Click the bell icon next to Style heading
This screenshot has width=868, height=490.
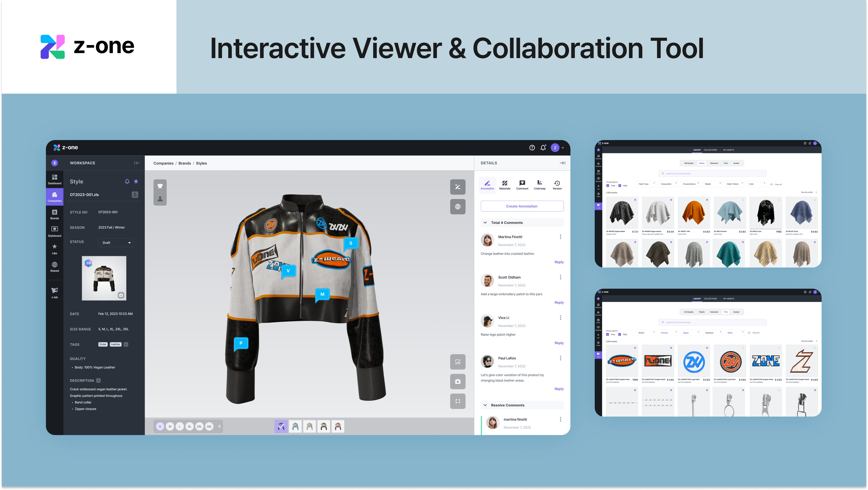pyautogui.click(x=127, y=181)
